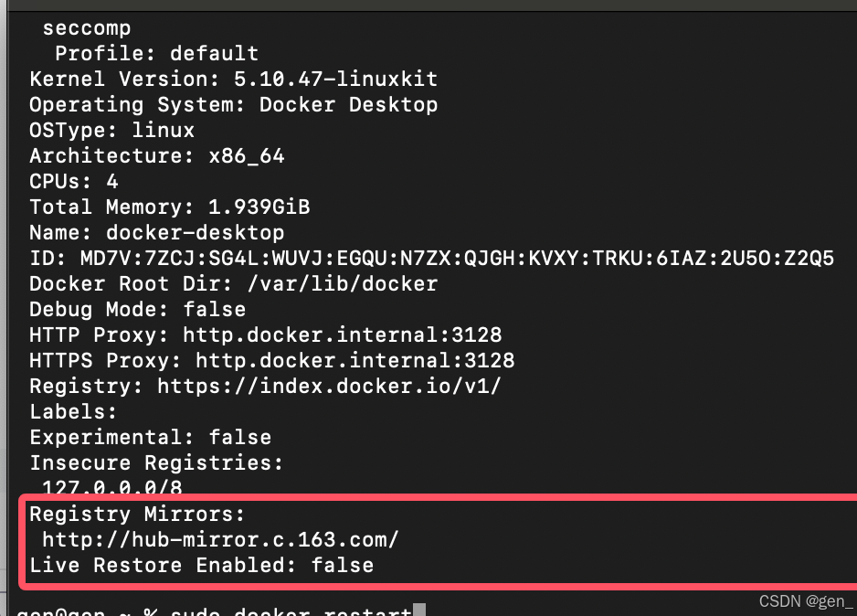
Task: Click the HTTPS Proxy address line
Action: pos(271,360)
